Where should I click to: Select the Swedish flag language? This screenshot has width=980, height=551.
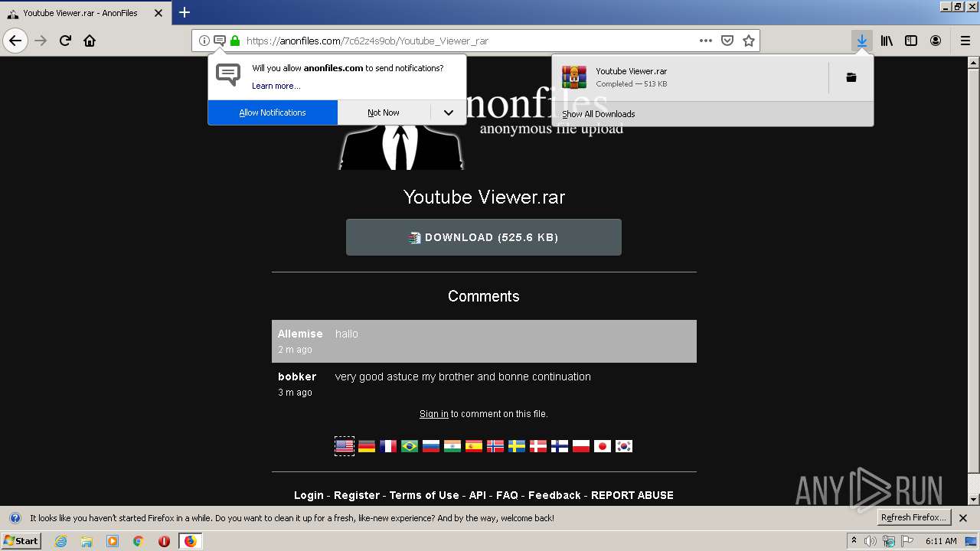coord(517,446)
